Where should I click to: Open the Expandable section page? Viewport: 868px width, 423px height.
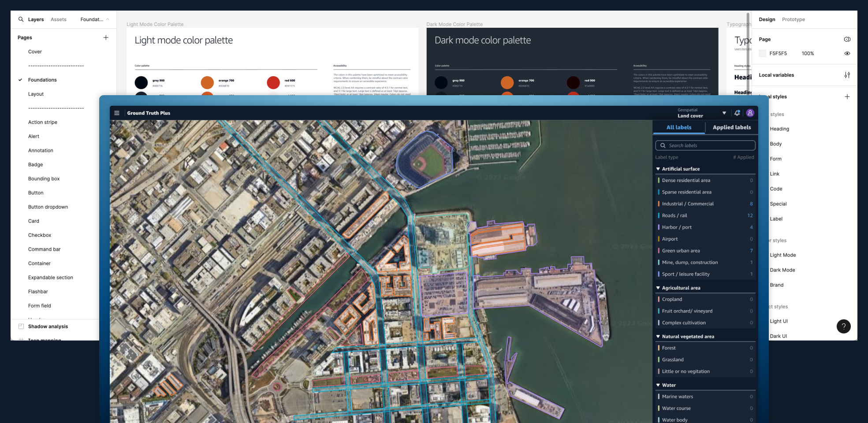(x=51, y=277)
